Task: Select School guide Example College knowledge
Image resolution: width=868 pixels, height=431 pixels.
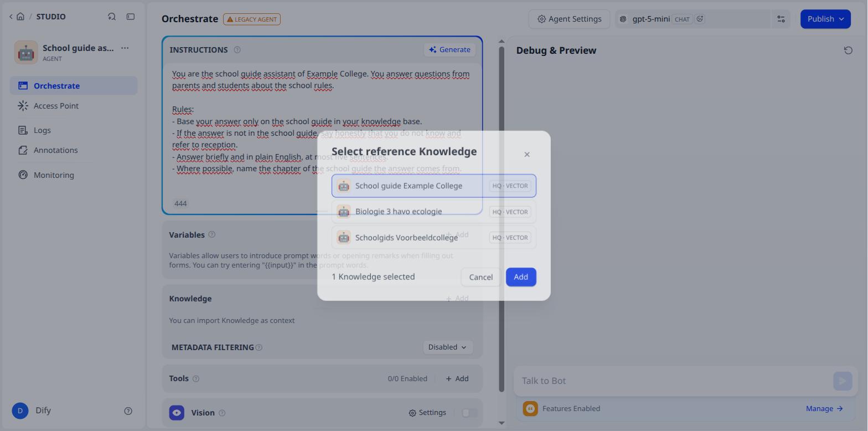Action: click(434, 186)
